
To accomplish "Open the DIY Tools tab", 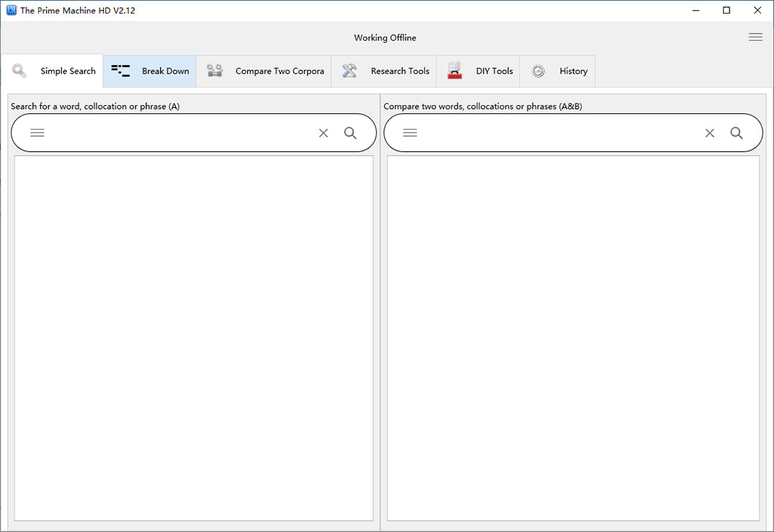I will pos(478,71).
